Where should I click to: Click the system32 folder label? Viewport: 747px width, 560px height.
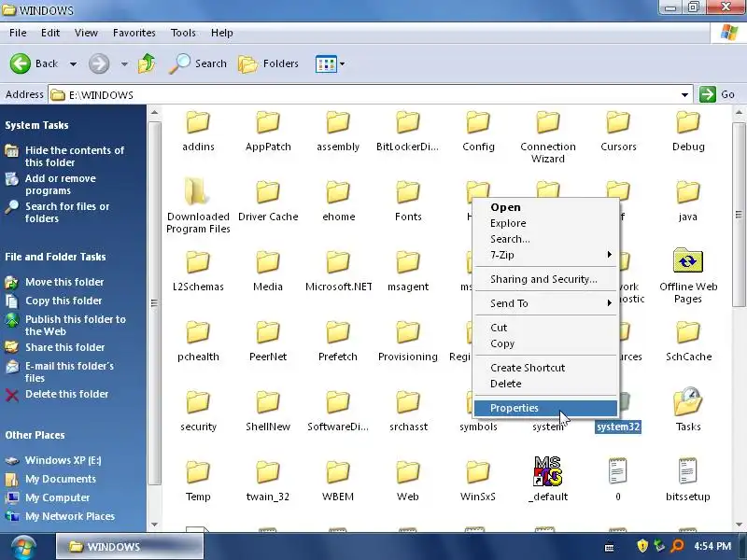click(618, 427)
